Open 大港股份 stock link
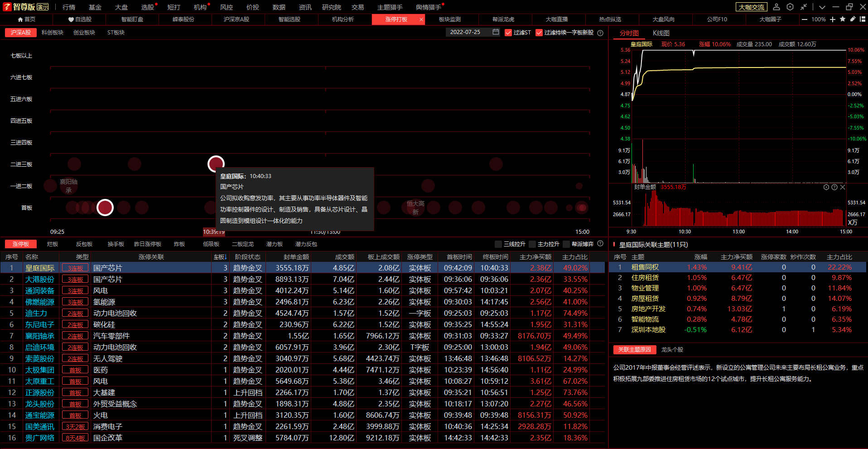868x449 pixels. [x=40, y=280]
